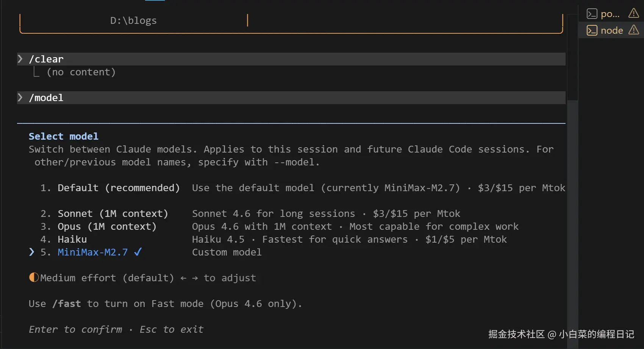
Task: Click the terminal vertical scrollbar
Action: coord(572,53)
